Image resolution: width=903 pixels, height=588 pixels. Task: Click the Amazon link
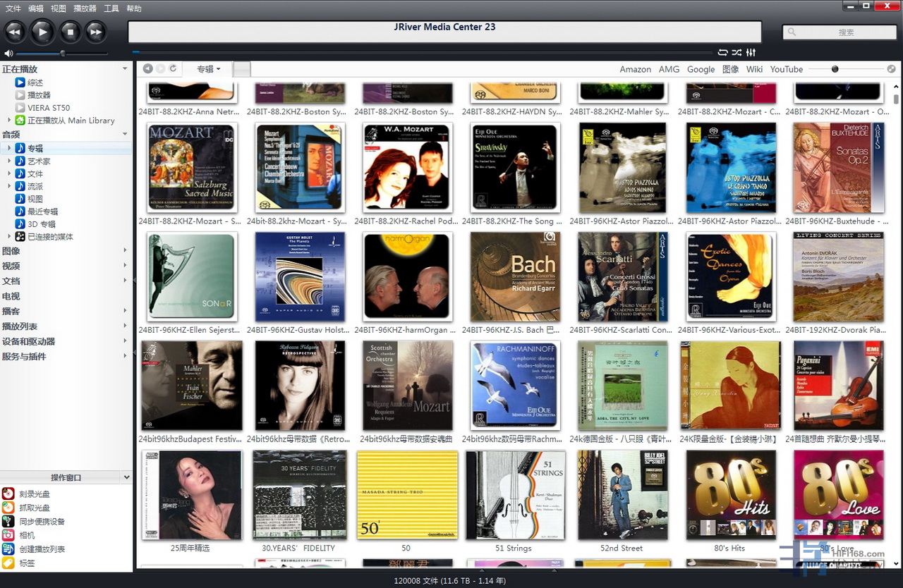635,69
